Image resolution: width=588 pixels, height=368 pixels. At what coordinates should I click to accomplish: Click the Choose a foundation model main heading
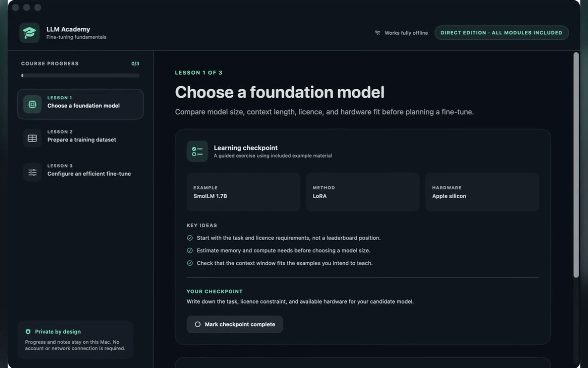[x=280, y=92]
